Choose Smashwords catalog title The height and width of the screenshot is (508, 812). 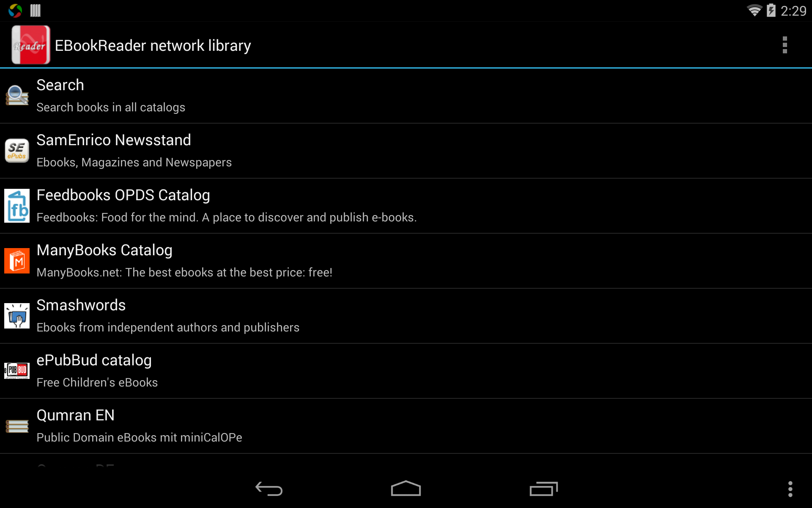point(81,305)
